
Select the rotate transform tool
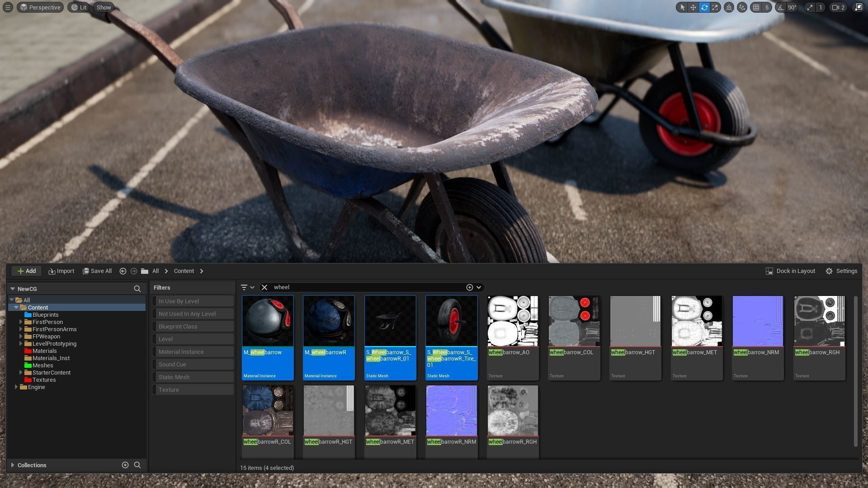(704, 7)
